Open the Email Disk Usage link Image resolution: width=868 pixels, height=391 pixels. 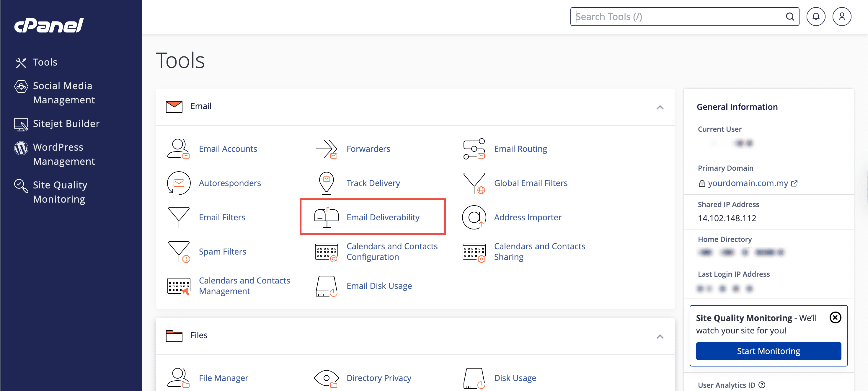pos(379,286)
